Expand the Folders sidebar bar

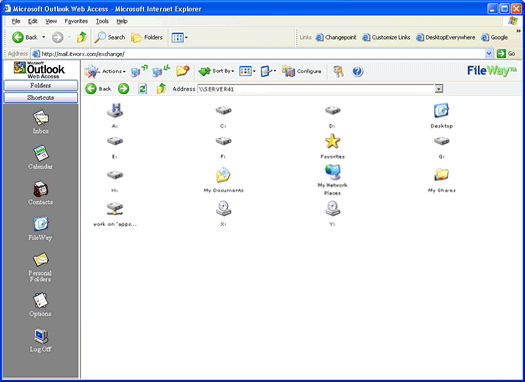(41, 86)
